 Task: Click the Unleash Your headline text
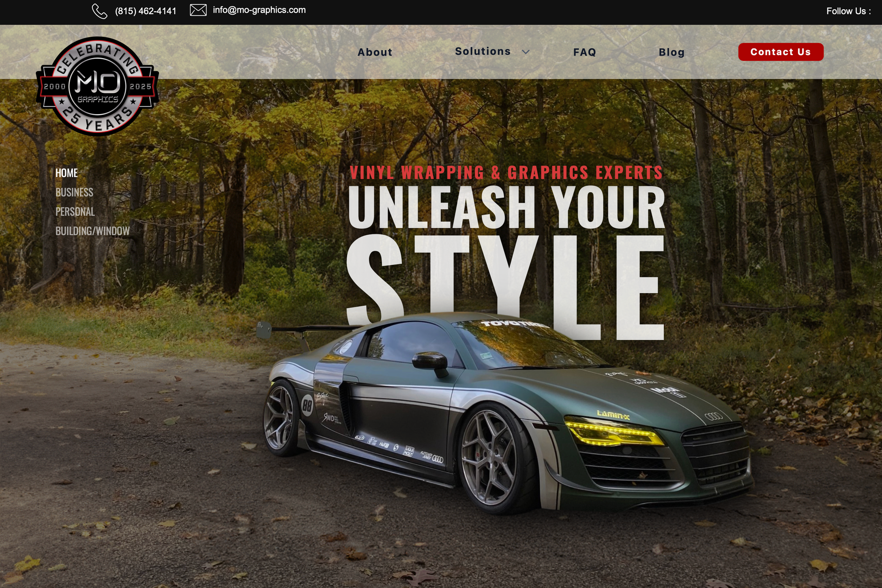click(x=506, y=208)
